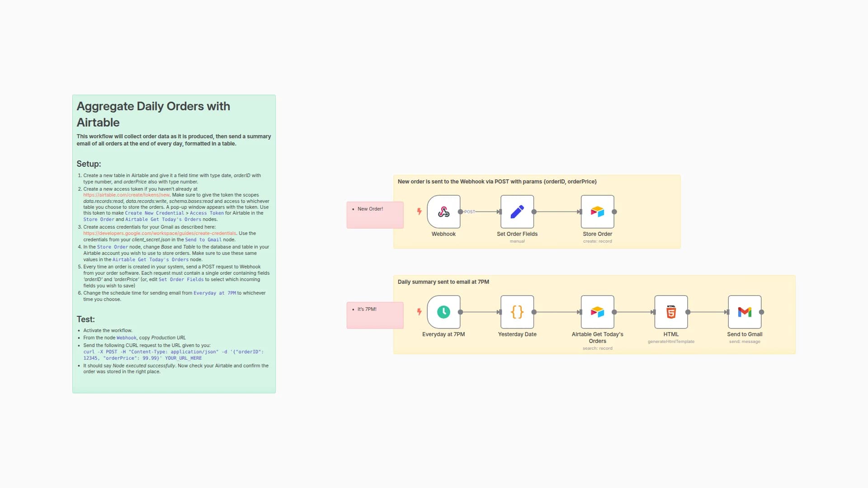This screenshot has height=488, width=868.
Task: Open the Everyday at 7PM schedule node
Action: (x=443, y=312)
